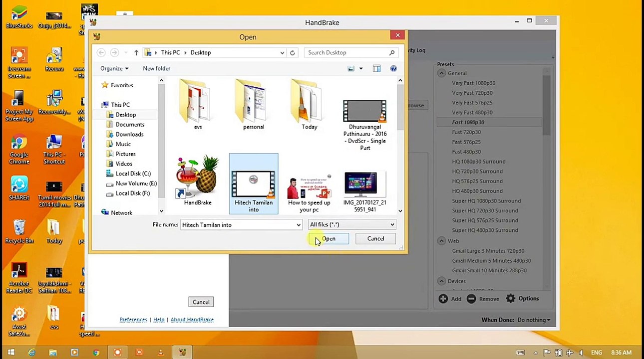Image resolution: width=644 pixels, height=359 pixels.
Task: Choose the Fast 1080p30 preset
Action: tap(468, 122)
